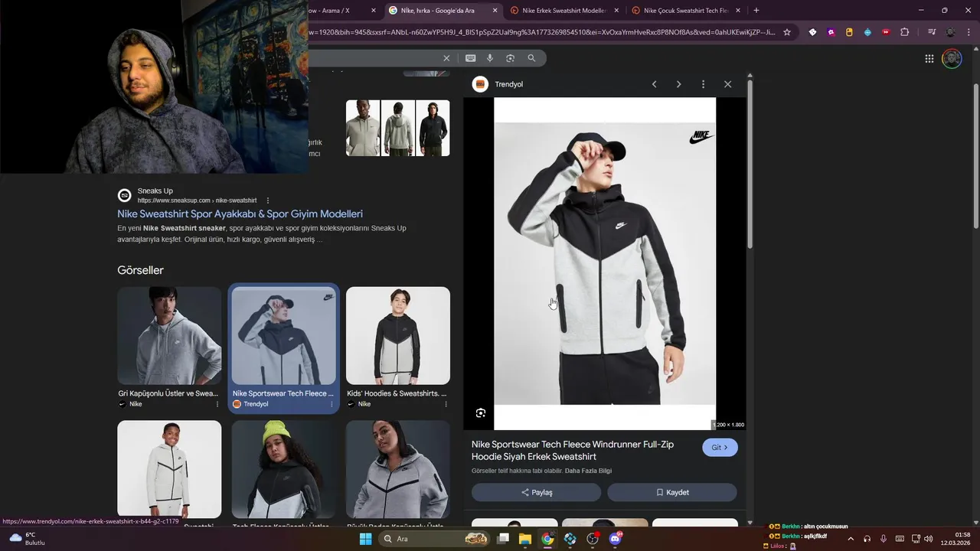Image resolution: width=980 pixels, height=551 pixels.
Task: Select the 'Nike, hırka - Google'da Ara' tab
Action: coord(443,11)
